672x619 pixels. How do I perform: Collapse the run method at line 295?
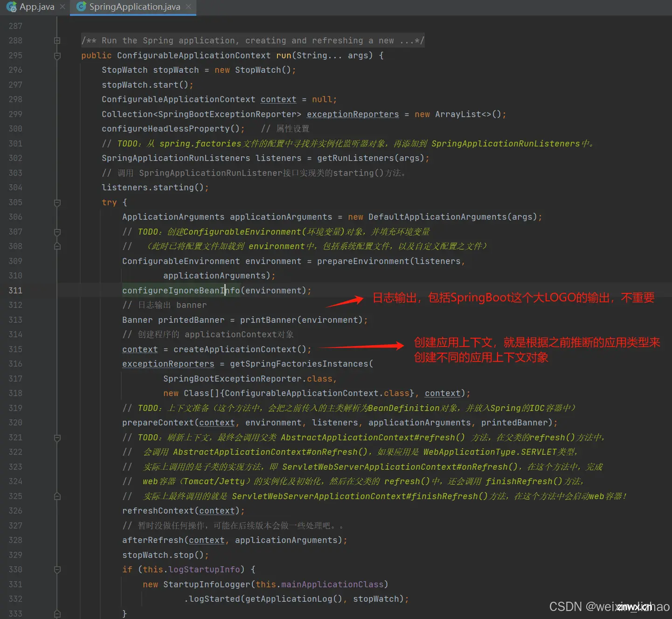pos(57,56)
